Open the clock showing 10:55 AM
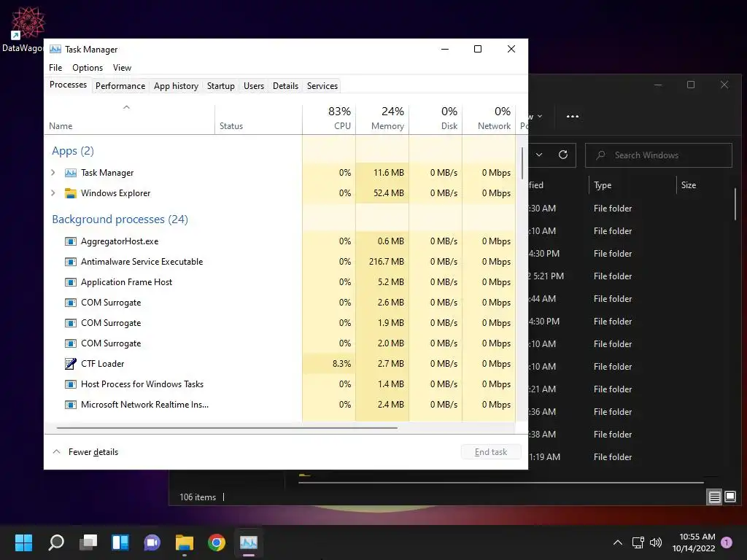This screenshot has width=747, height=560. click(x=694, y=542)
